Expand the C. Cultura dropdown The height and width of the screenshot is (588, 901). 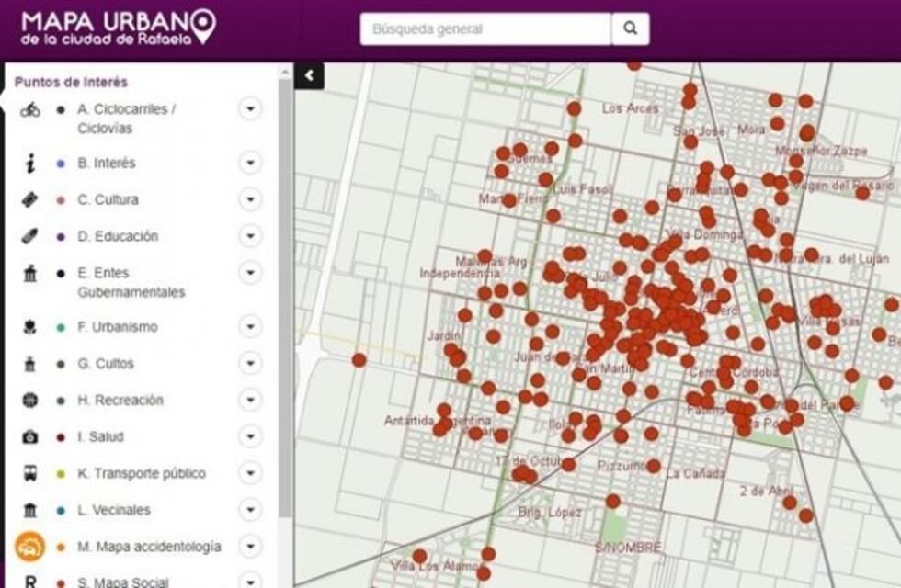click(x=249, y=198)
